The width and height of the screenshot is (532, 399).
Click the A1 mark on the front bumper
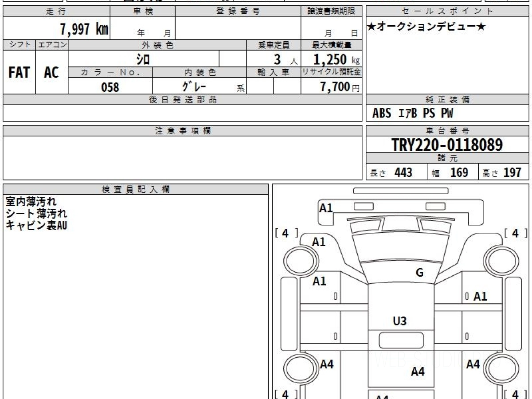(x=326, y=207)
